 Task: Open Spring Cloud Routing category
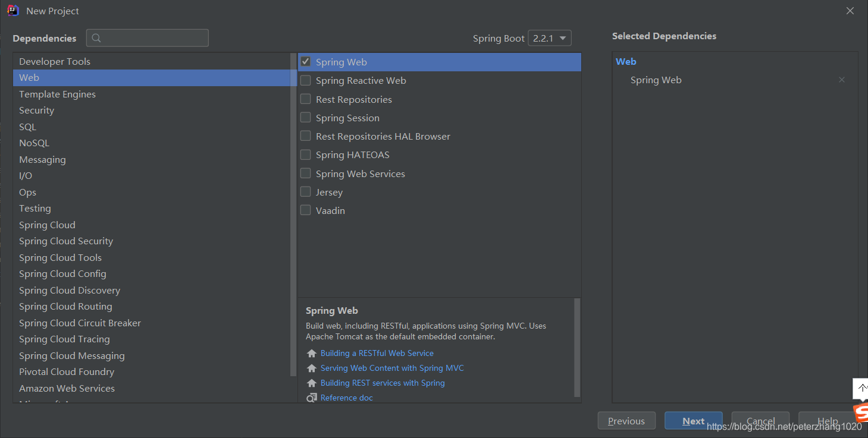point(152,307)
